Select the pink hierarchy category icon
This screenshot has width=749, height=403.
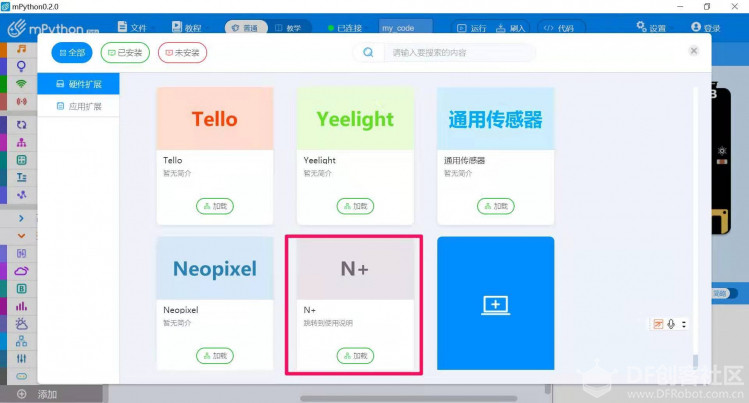(x=21, y=142)
